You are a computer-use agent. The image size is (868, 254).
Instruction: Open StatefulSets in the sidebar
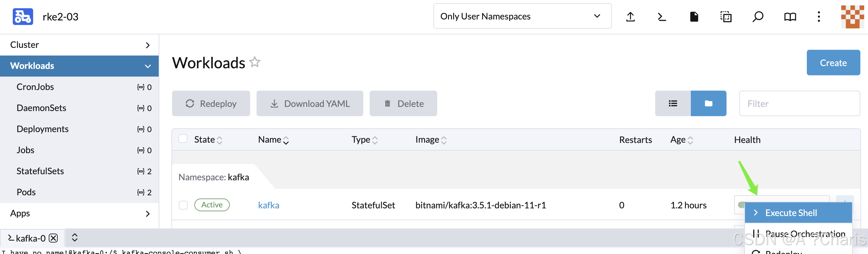click(80, 171)
